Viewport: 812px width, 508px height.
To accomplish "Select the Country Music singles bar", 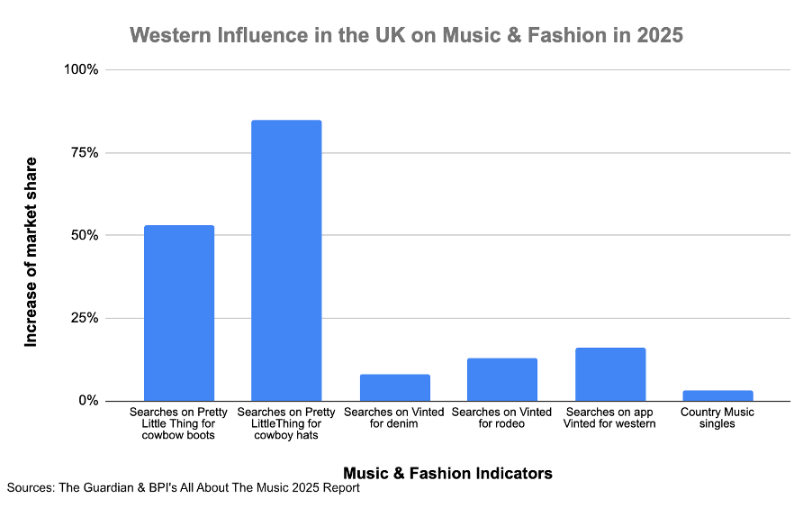I will [717, 395].
